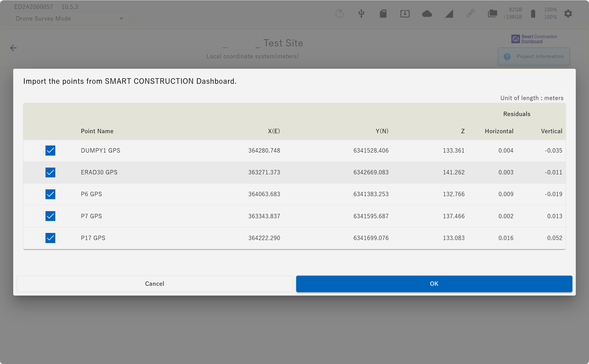Image resolution: width=589 pixels, height=364 pixels.
Task: Click the 100% battery percentage readout
Action: click(551, 14)
